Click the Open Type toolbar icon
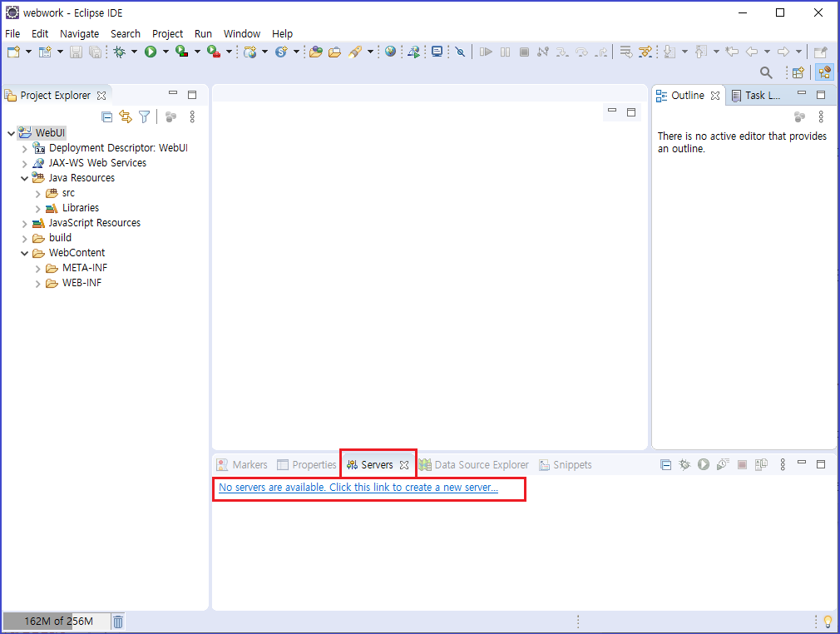The height and width of the screenshot is (634, 840). tap(316, 52)
